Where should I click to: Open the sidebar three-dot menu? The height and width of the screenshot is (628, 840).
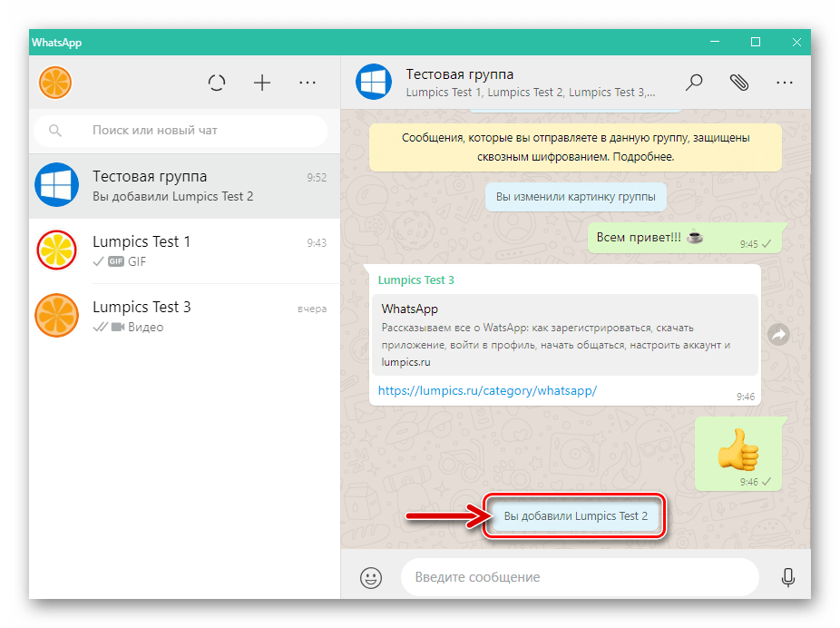[308, 83]
